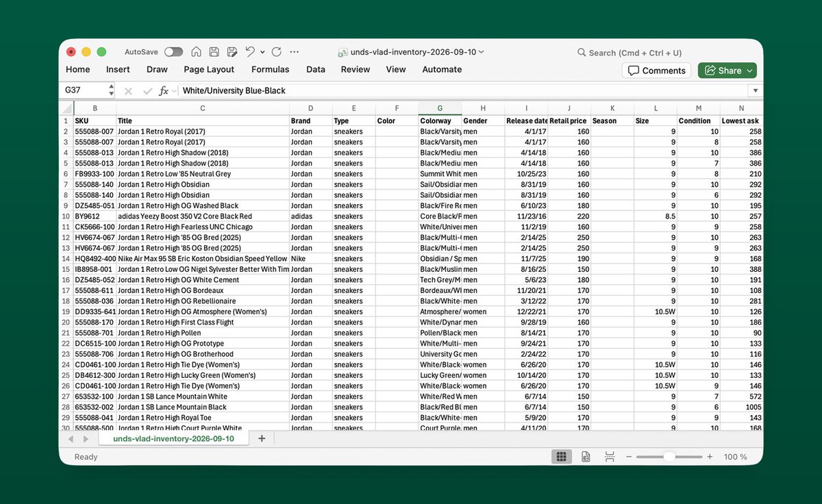The width and height of the screenshot is (822, 504).
Task: Click the zoom in plus button
Action: click(710, 457)
